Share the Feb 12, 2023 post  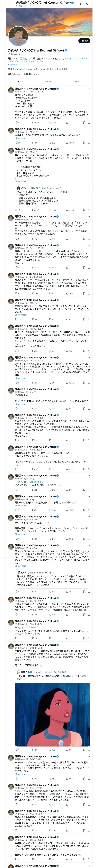click(89, 351)
